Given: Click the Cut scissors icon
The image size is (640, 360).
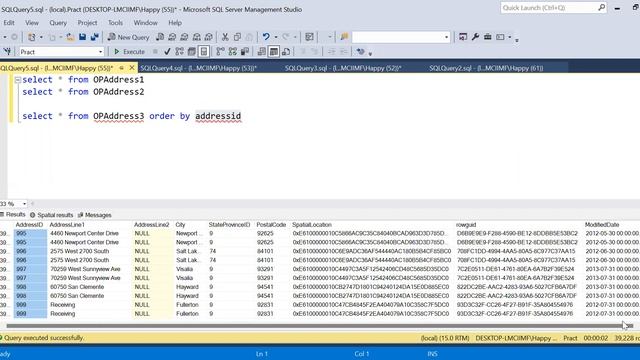Looking at the screenshot, I should tap(225, 37).
